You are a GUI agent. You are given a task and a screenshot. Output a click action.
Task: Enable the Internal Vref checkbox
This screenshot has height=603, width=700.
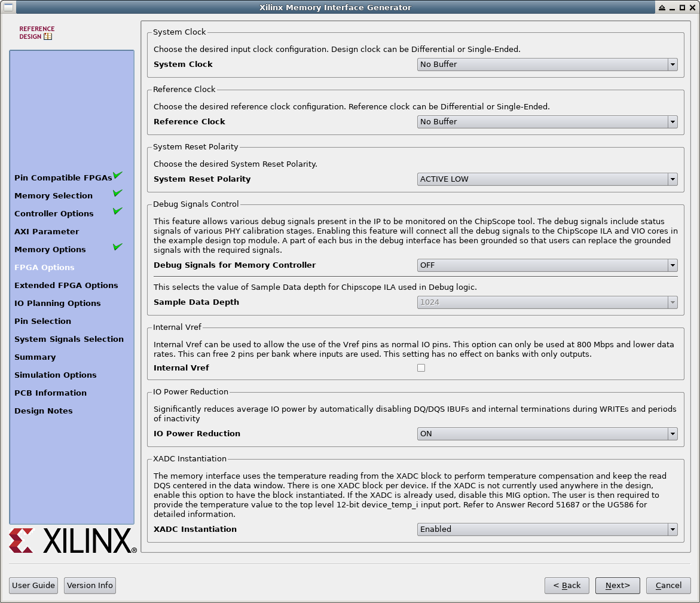(x=421, y=368)
